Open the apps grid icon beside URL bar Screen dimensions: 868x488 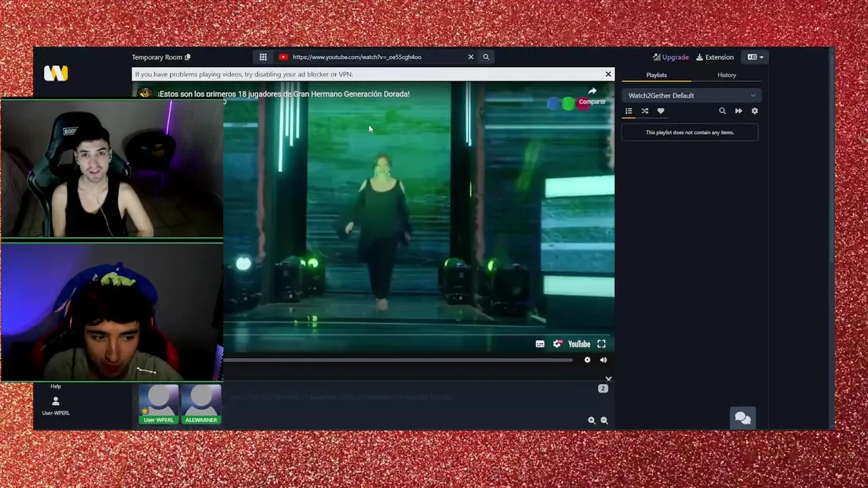263,57
